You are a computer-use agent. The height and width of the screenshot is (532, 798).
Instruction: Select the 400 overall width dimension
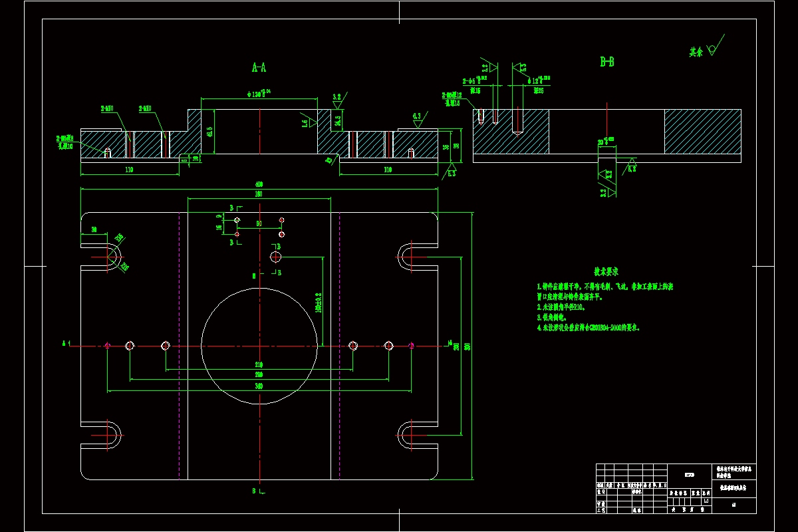pyautogui.click(x=258, y=185)
